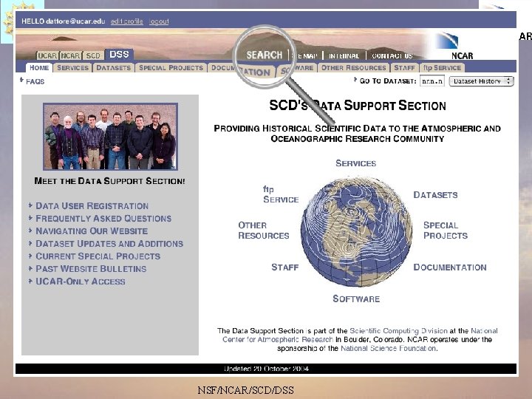Screen dimensions: 532x399
Task: Click the NCAR site tab
Action: coord(71,55)
